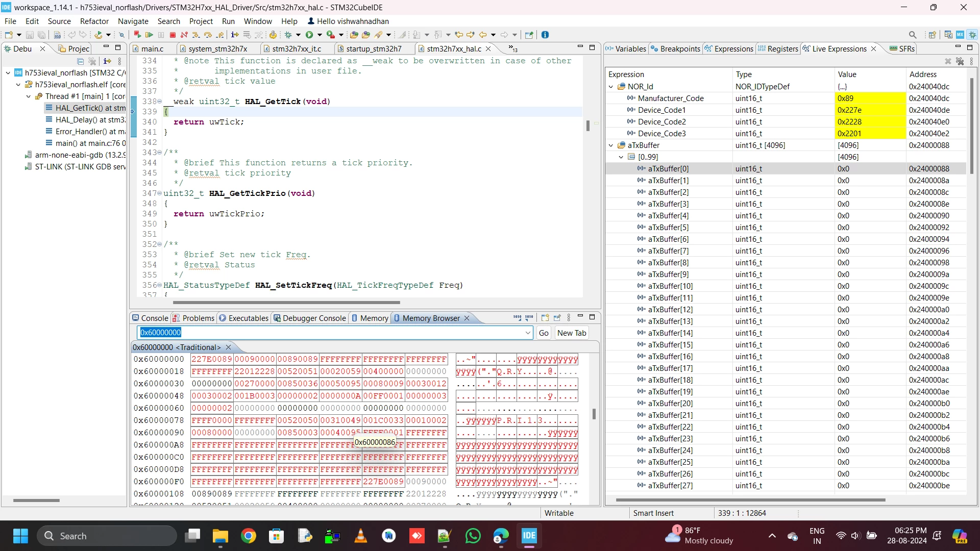The height and width of the screenshot is (551, 980).
Task: Click New Memory View icon
Action: pos(545,318)
